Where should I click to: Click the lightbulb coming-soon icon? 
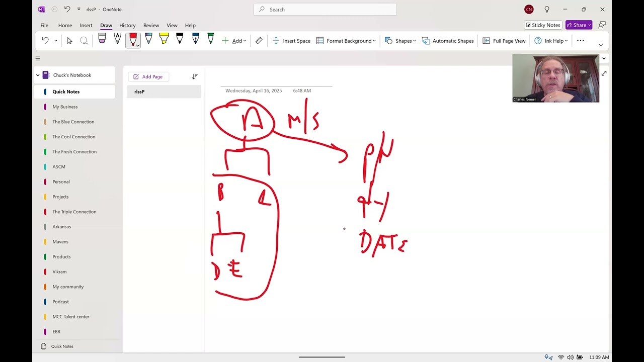point(547,9)
